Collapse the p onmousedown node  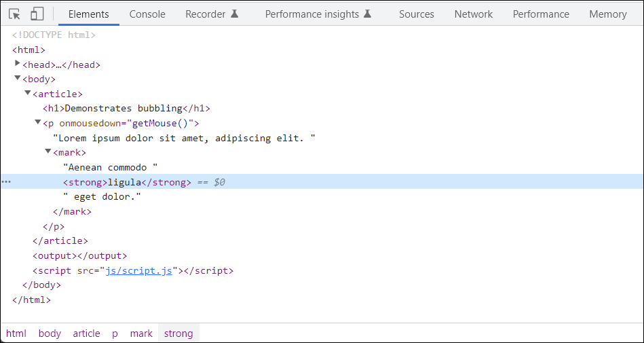[x=38, y=122]
